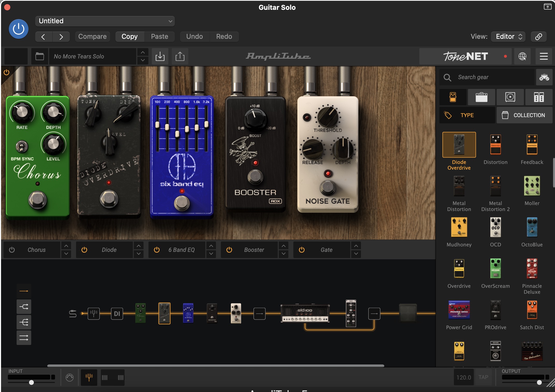555x392 pixels.
Task: Open the tuner in the bottom bar
Action: tap(89, 378)
